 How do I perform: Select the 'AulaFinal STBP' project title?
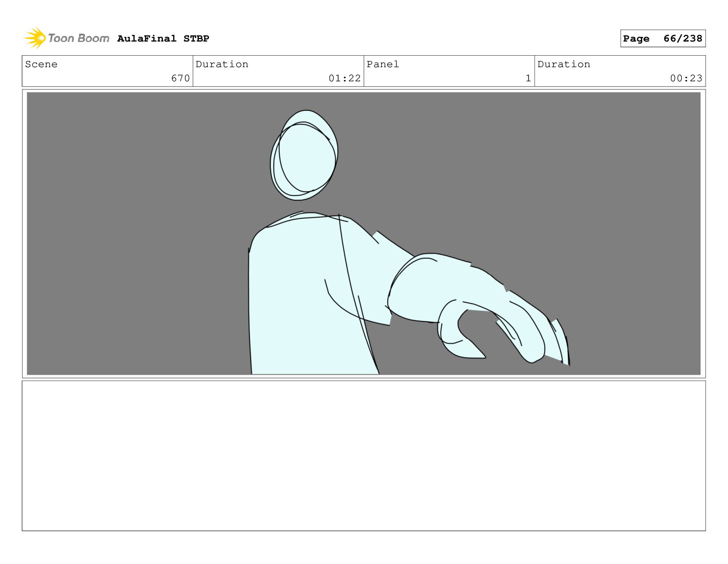[163, 38]
